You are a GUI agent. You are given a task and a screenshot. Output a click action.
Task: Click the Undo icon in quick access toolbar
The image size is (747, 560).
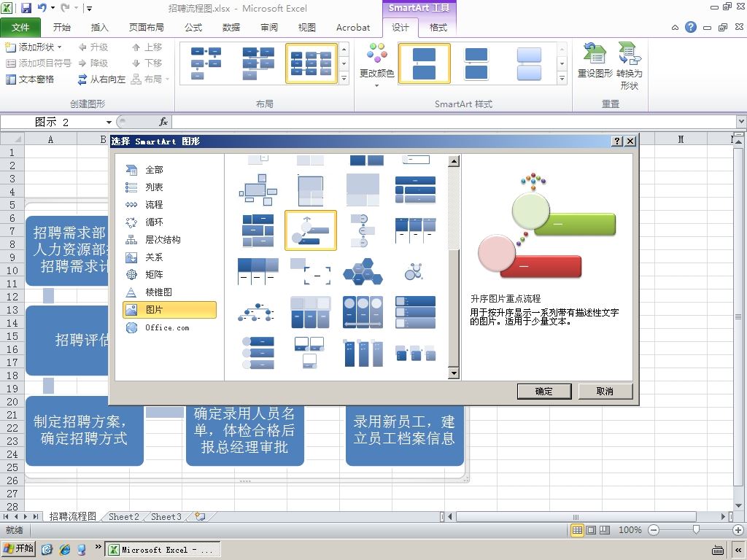click(x=42, y=7)
